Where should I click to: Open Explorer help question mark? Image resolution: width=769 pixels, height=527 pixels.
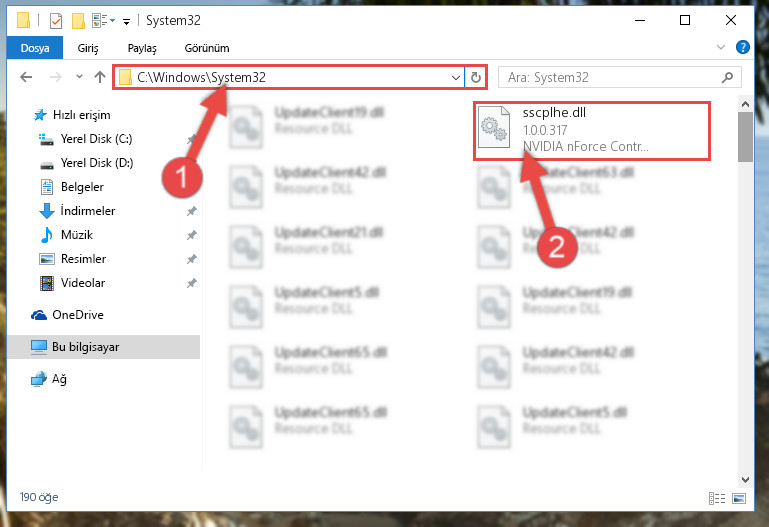(x=743, y=48)
